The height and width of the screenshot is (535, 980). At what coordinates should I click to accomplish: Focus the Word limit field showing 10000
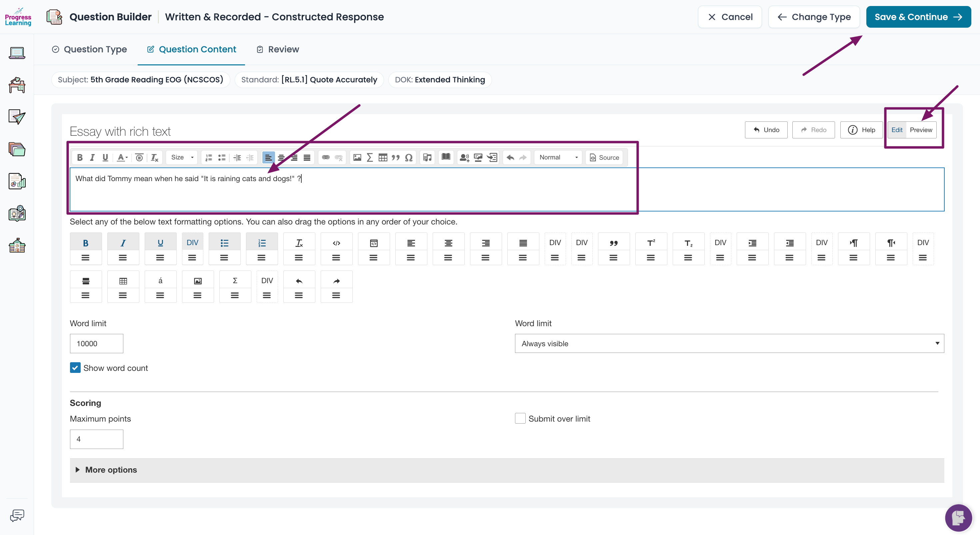(x=97, y=344)
